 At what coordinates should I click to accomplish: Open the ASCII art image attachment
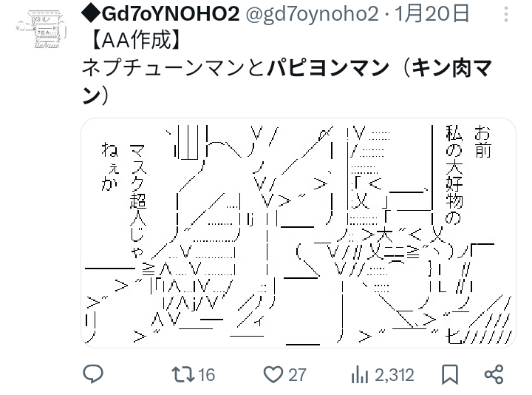tap(299, 233)
